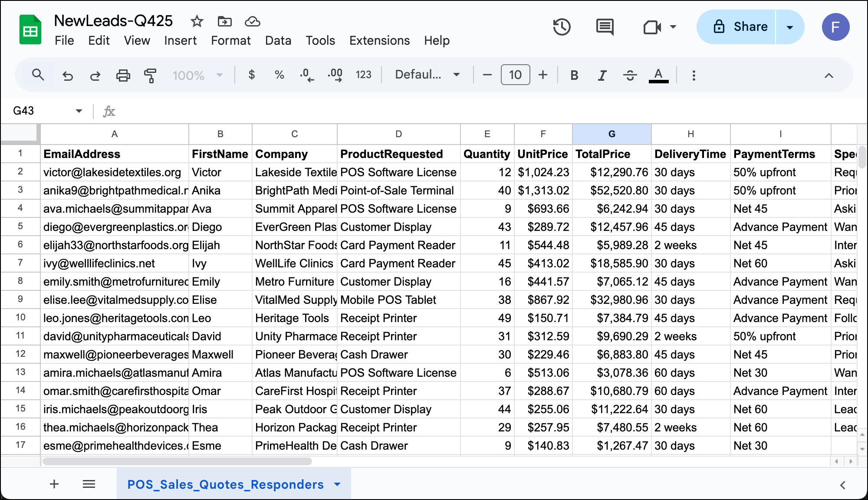Viewport: 868px width, 500px height.
Task: Apply currency format to selection
Action: pos(252,75)
